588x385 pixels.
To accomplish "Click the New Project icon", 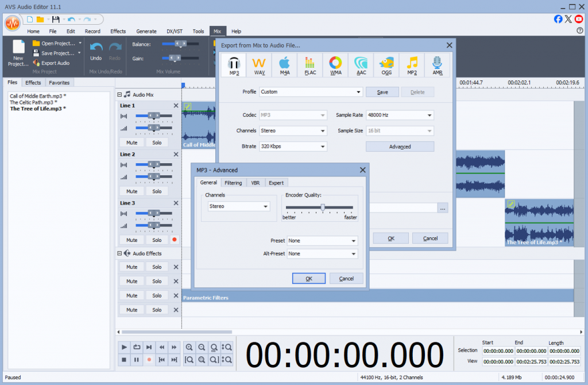I will 18,53.
